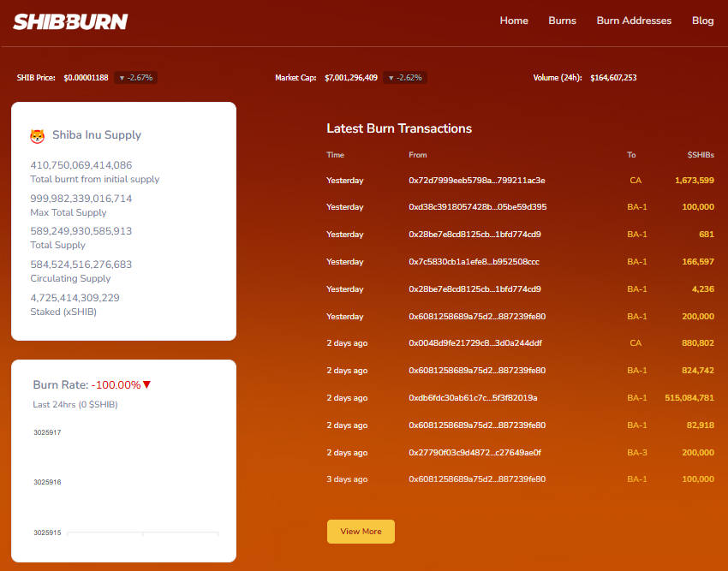728x571 pixels.
Task: Click the Market Cap change badge -2.62%
Action: pyautogui.click(x=405, y=78)
